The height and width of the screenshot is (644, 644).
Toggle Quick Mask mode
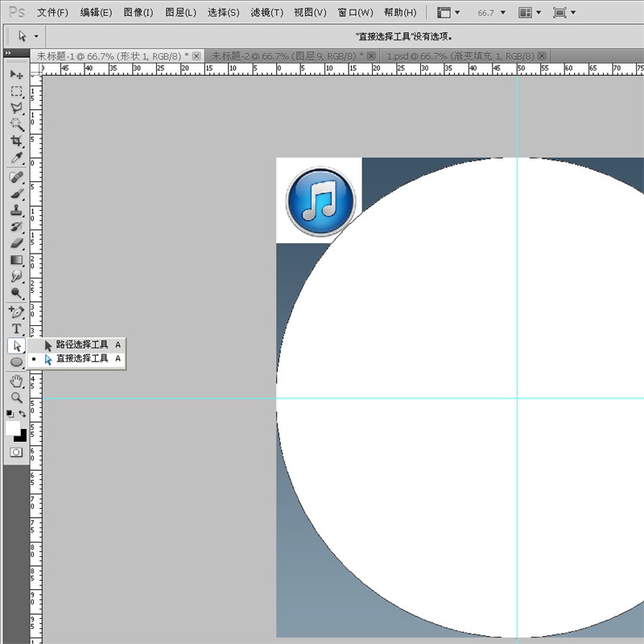pos(16,453)
